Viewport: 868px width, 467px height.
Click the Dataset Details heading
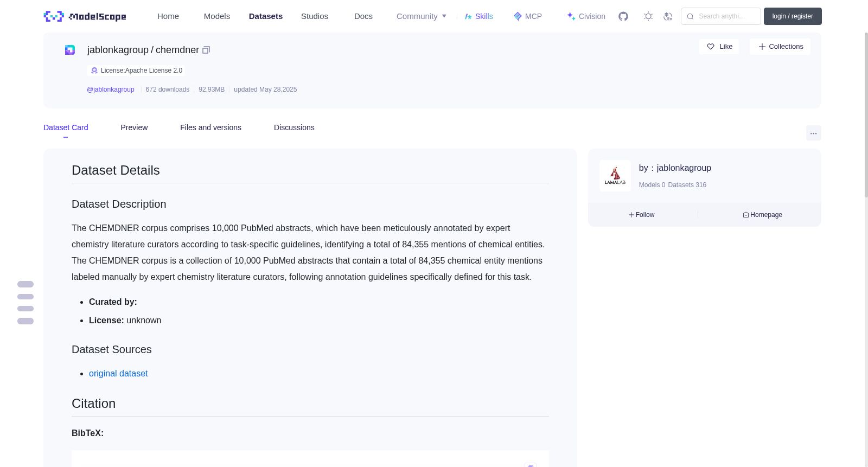click(116, 170)
